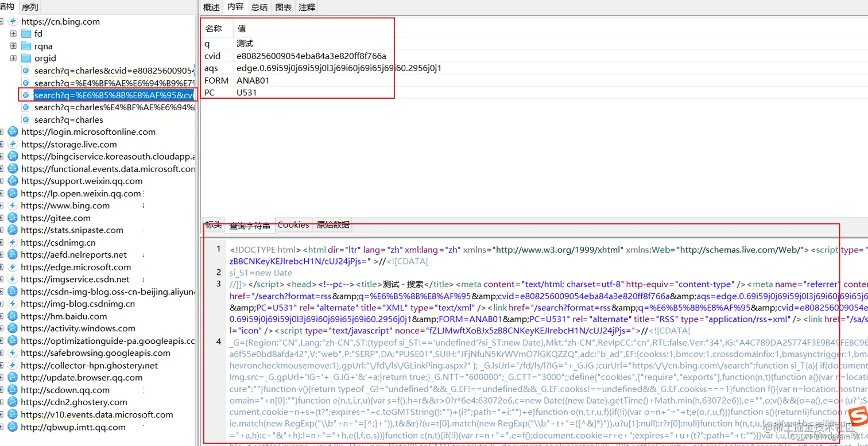868x446 pixels.
Task: Select the search?q=charles request without parameters
Action: [x=69, y=119]
